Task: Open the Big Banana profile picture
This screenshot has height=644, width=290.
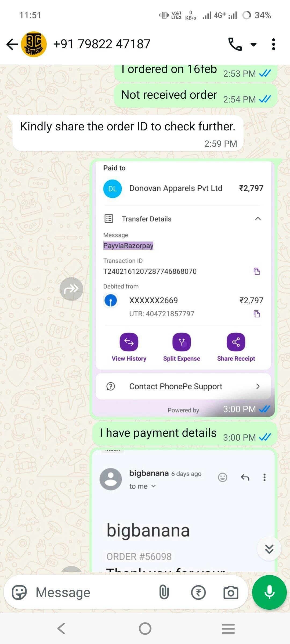Action: point(34,44)
